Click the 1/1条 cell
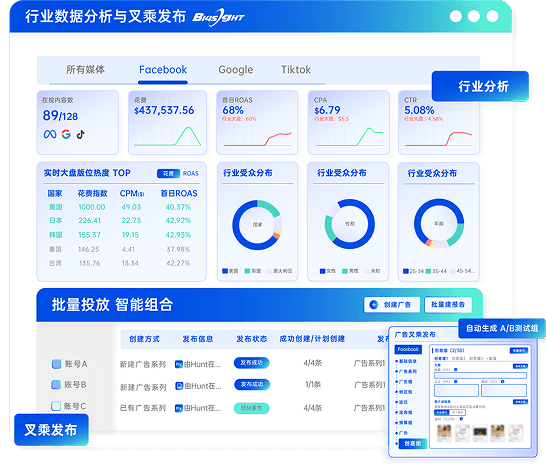Screen dimensions: 546x464 [313, 385]
